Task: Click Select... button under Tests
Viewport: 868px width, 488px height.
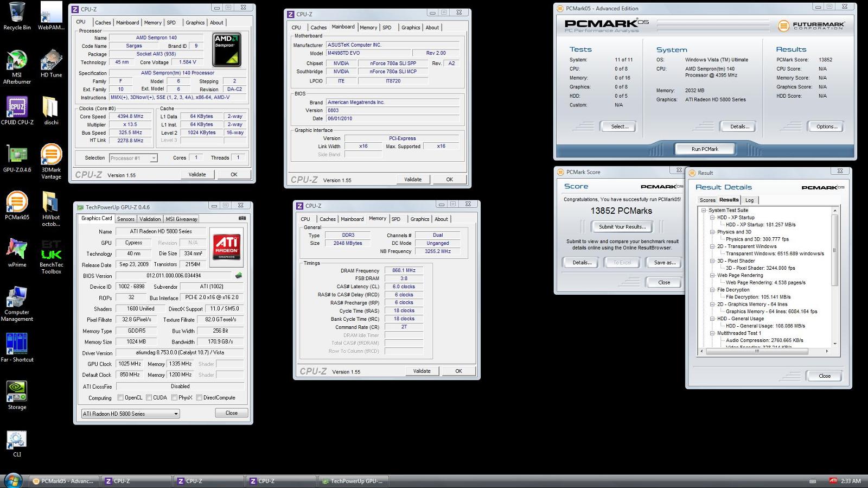Action: tap(620, 126)
